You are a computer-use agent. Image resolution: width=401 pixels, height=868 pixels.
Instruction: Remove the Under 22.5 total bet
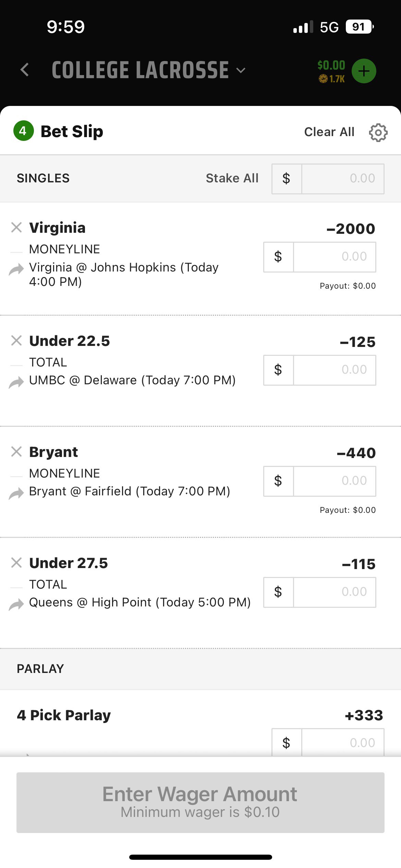16,340
